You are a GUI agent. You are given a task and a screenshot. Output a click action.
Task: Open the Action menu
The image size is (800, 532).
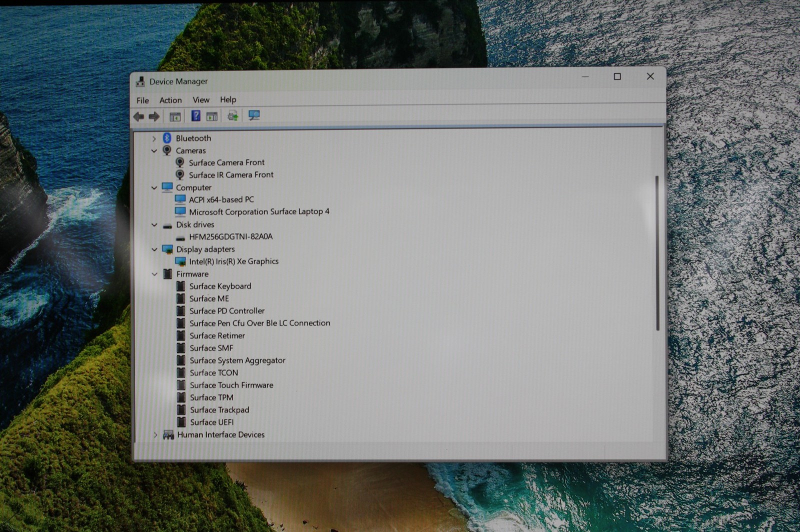pyautogui.click(x=171, y=100)
